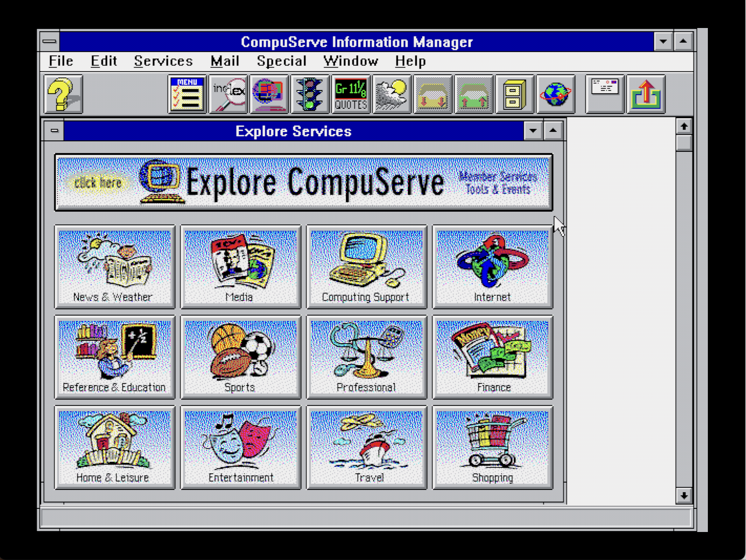Open the Help menu

410,61
